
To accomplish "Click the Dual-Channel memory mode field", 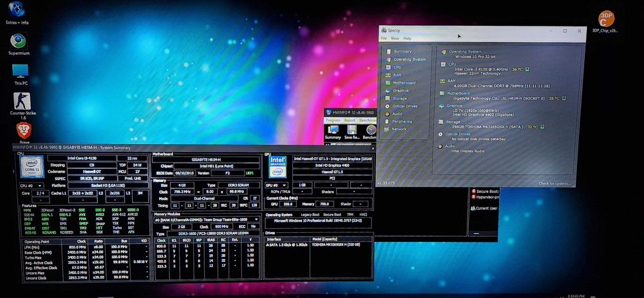I will (x=206, y=199).
